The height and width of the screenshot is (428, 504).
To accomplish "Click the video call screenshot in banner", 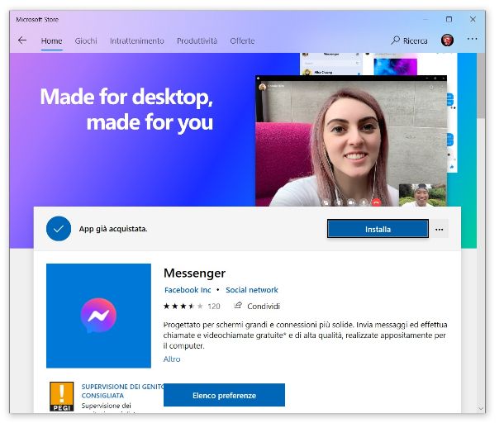I will [351, 141].
